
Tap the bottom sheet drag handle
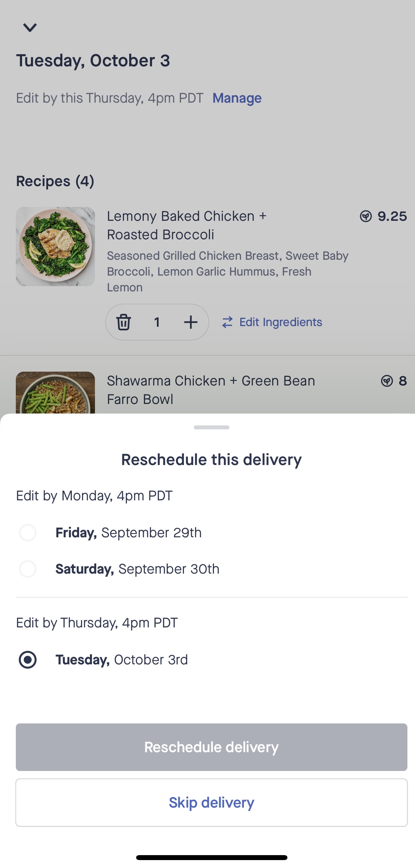tap(211, 427)
